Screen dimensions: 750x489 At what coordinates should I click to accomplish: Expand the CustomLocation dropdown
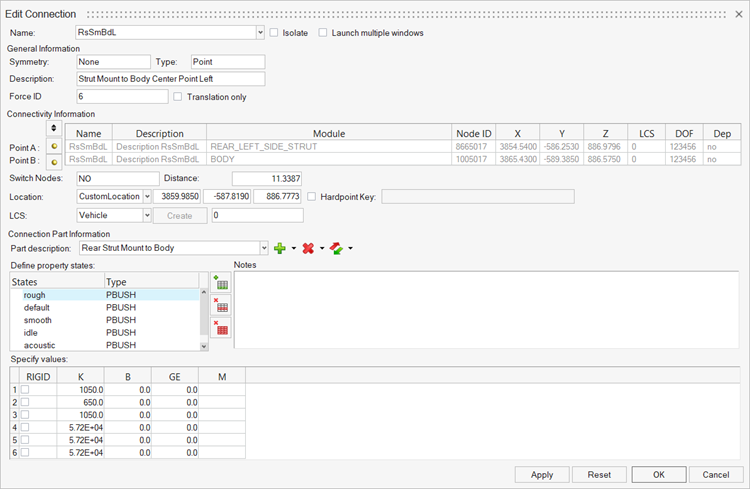tap(146, 196)
